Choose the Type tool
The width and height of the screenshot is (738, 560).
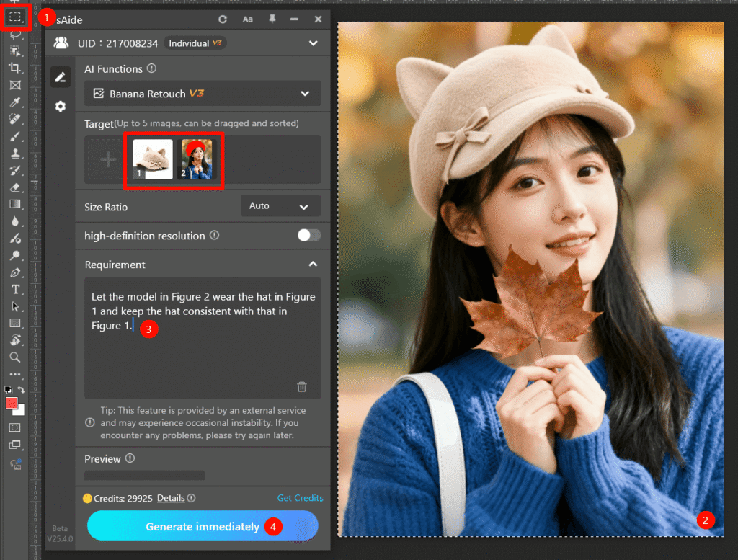(x=15, y=289)
